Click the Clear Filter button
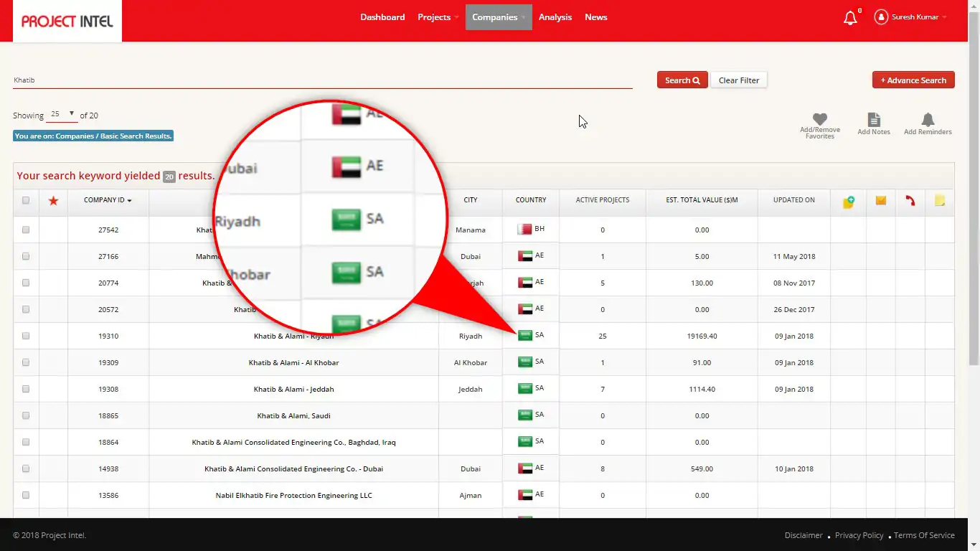The width and height of the screenshot is (980, 551). 739,80
